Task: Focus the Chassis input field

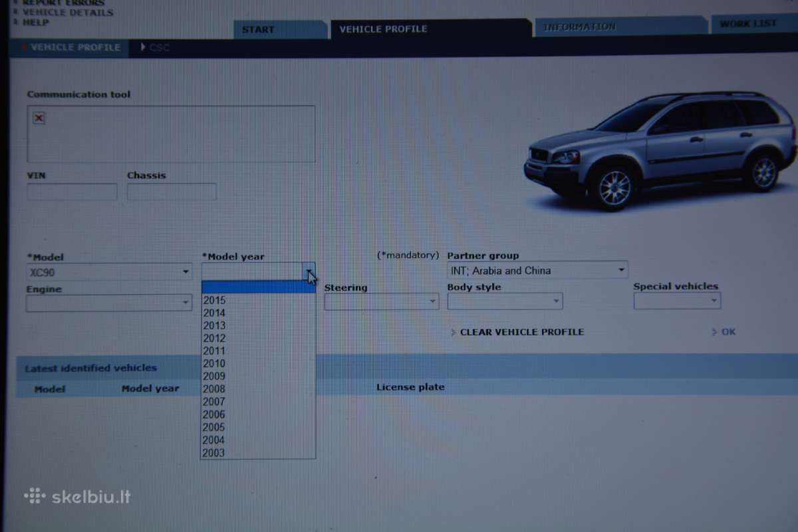Action: [x=172, y=192]
